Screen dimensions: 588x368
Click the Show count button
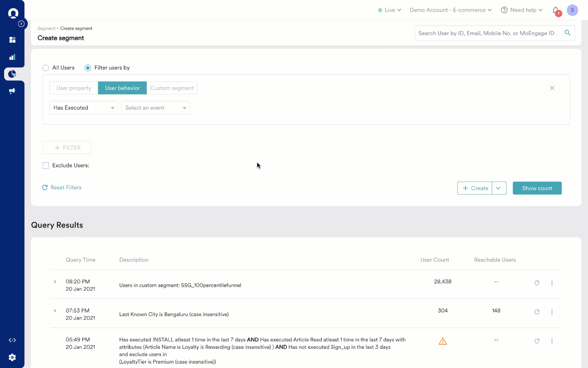coord(537,188)
